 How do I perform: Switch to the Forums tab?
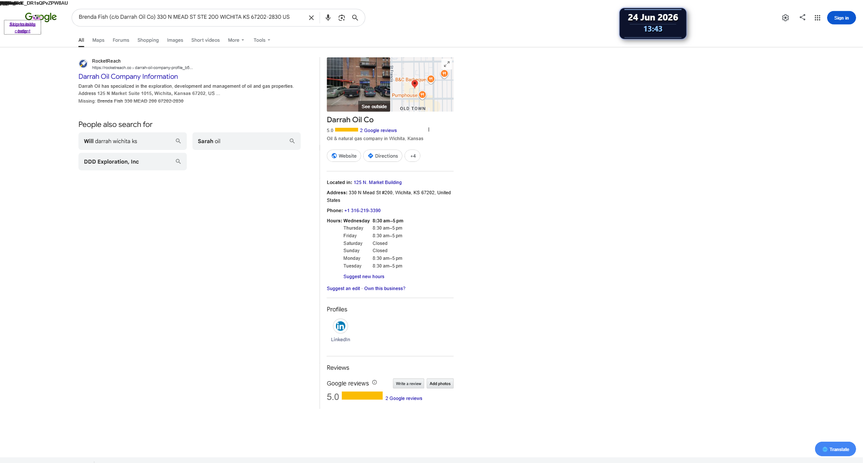(121, 40)
